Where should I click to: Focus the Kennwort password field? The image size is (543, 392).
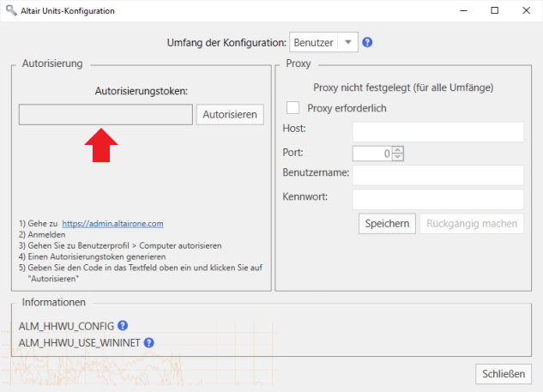click(437, 199)
